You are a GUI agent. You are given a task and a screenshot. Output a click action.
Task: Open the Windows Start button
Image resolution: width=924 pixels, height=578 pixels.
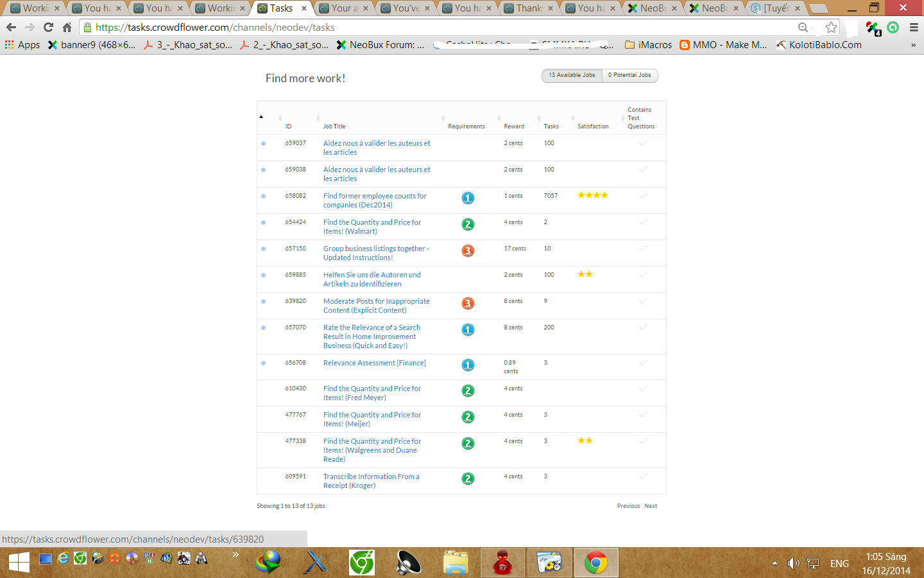click(x=19, y=563)
